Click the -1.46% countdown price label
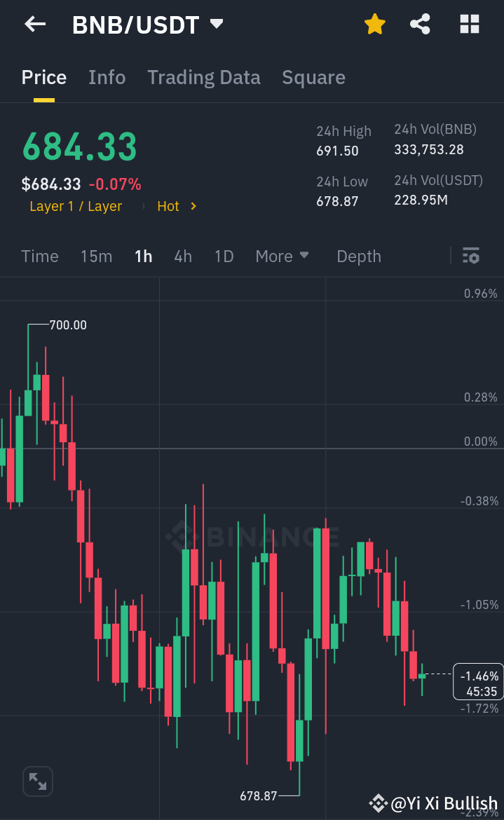The width and height of the screenshot is (504, 820). (477, 681)
